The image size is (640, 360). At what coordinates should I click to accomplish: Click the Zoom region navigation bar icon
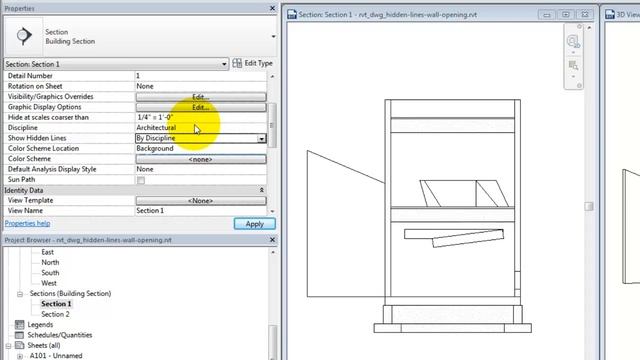[x=573, y=65]
